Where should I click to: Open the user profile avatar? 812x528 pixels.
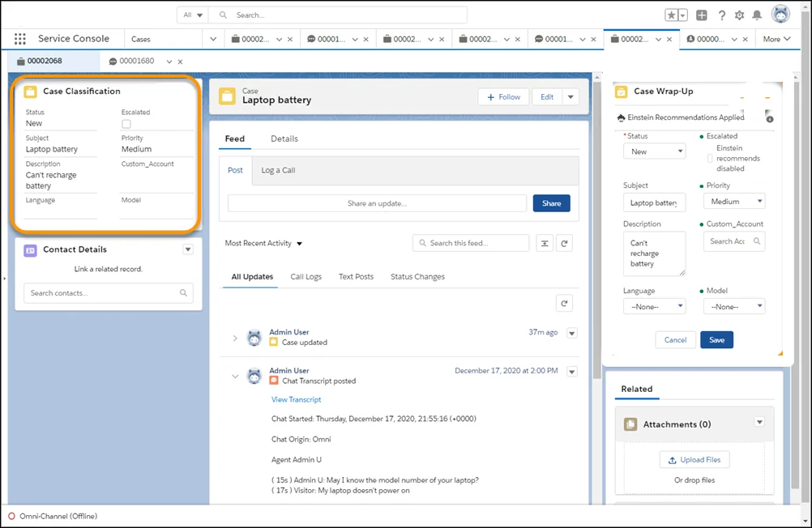[x=781, y=14]
